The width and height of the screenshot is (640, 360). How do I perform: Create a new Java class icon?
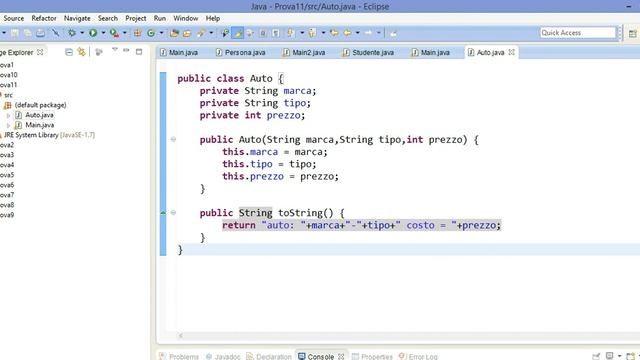(151, 33)
